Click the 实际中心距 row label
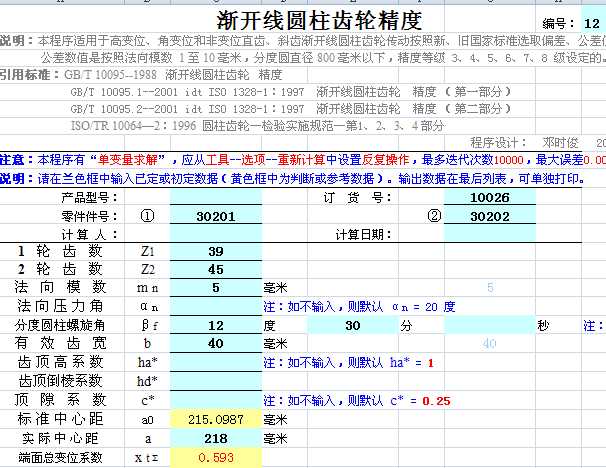 (x=60, y=438)
